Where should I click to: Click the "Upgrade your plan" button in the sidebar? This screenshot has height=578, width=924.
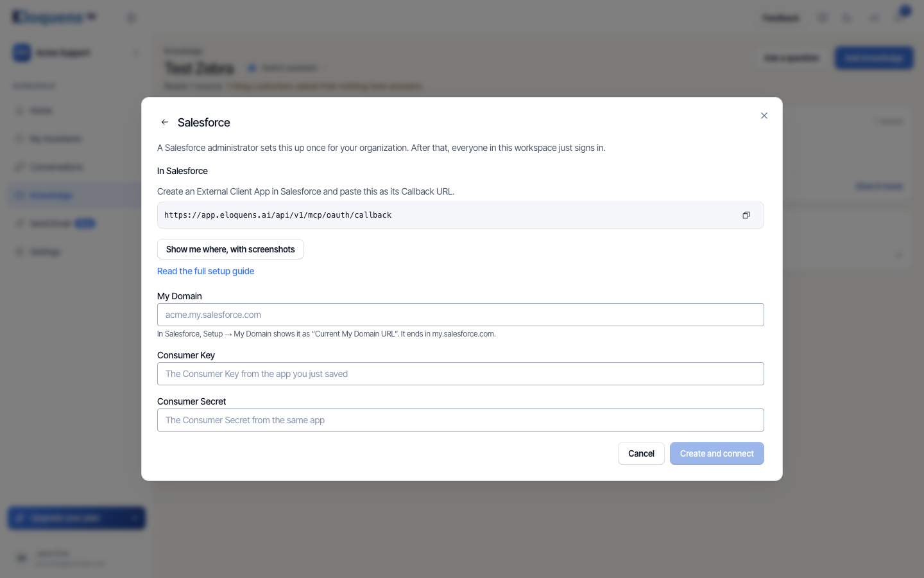point(76,518)
